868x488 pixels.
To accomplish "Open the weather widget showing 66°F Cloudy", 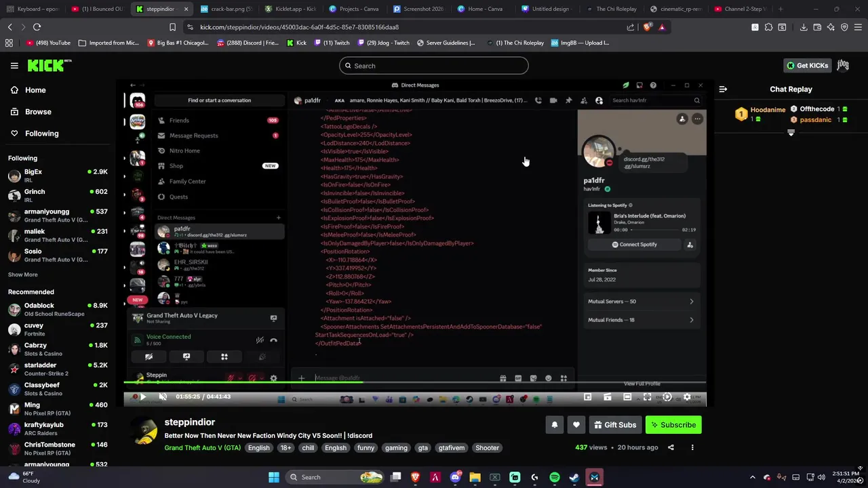I will click(x=24, y=477).
